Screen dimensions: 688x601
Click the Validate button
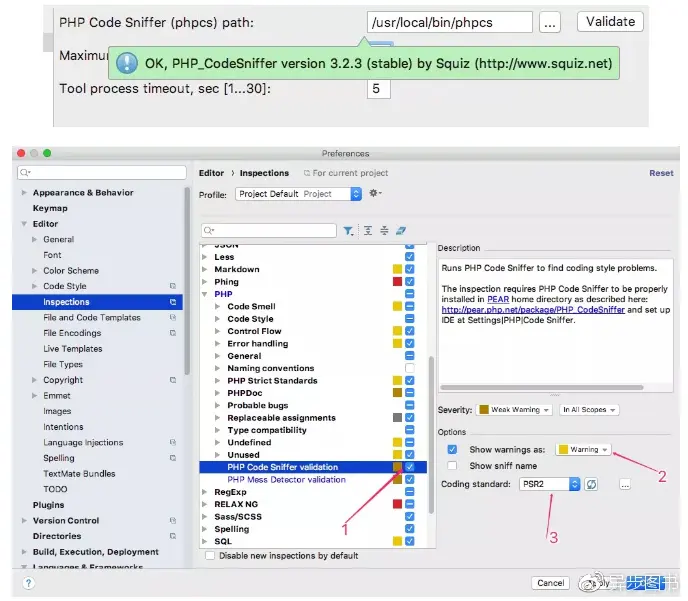coord(610,21)
